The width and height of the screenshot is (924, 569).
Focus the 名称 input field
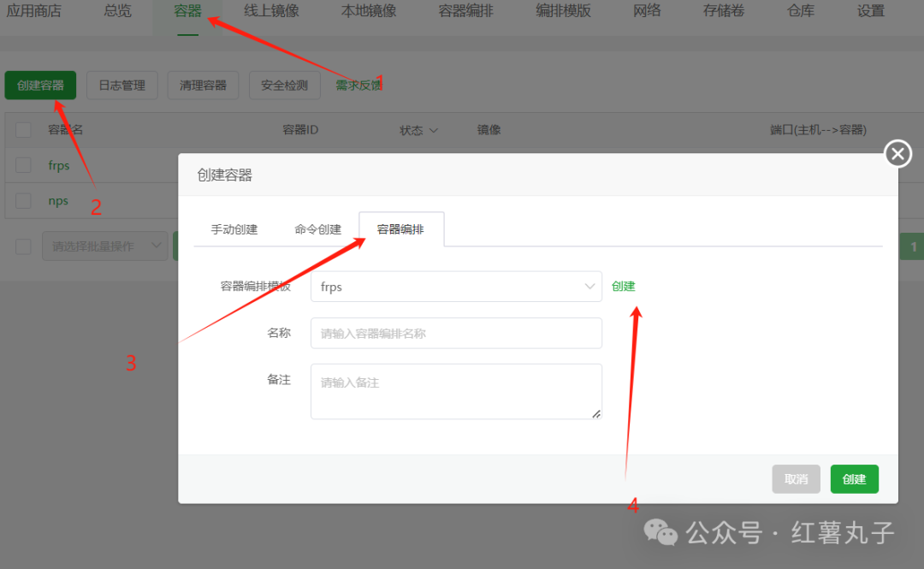coord(456,333)
